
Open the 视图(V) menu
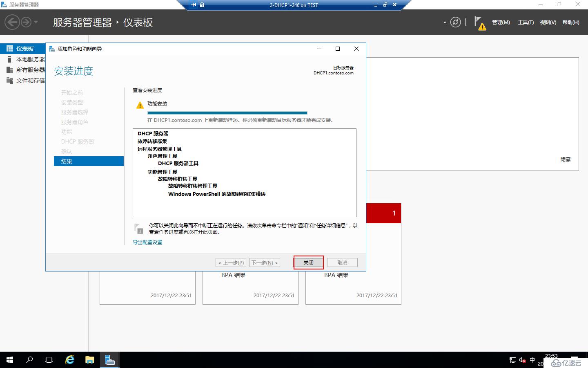point(548,22)
